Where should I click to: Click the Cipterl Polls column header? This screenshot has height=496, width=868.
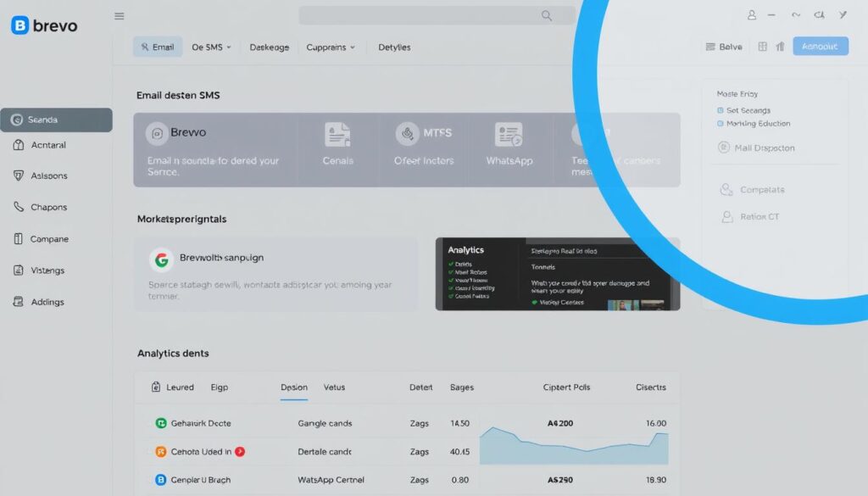tap(566, 387)
